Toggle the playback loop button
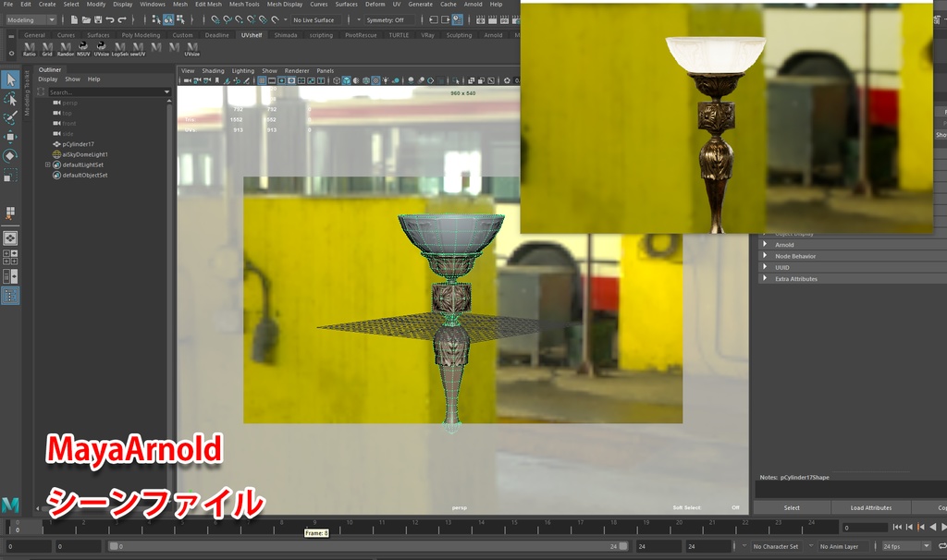Screen dimensions: 947x560 (x=942, y=546)
